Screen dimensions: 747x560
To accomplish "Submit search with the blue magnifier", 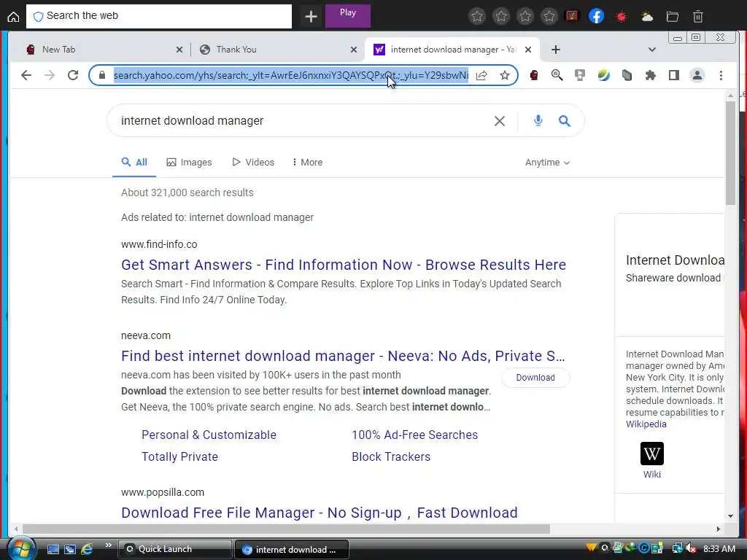I will [564, 121].
